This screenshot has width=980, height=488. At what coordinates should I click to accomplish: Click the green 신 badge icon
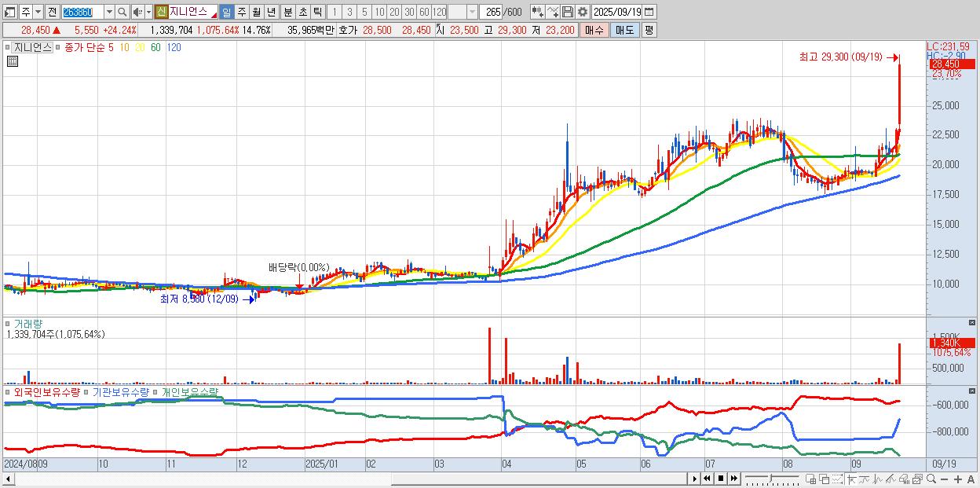(x=161, y=12)
